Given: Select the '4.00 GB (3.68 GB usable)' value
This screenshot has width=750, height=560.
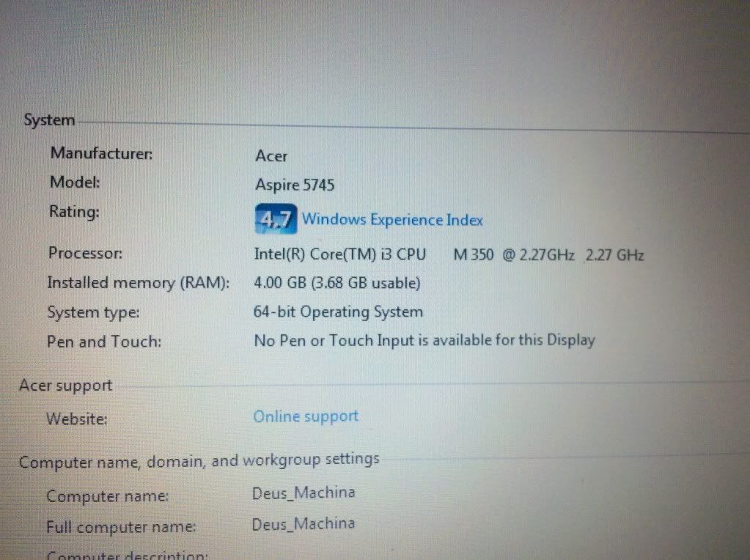Looking at the screenshot, I should pos(337,283).
